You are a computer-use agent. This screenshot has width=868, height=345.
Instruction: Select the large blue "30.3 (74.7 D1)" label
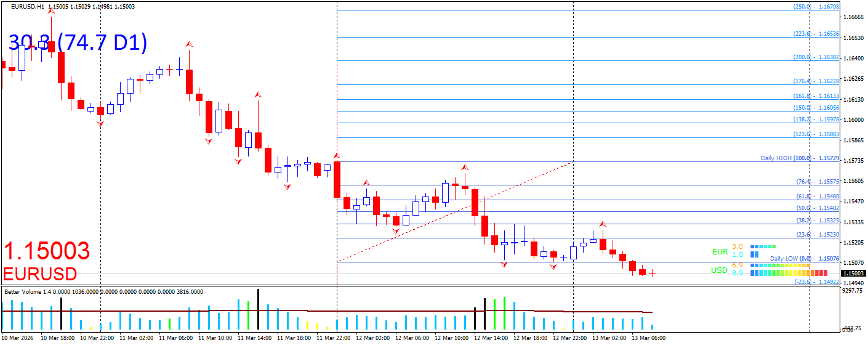pos(78,43)
